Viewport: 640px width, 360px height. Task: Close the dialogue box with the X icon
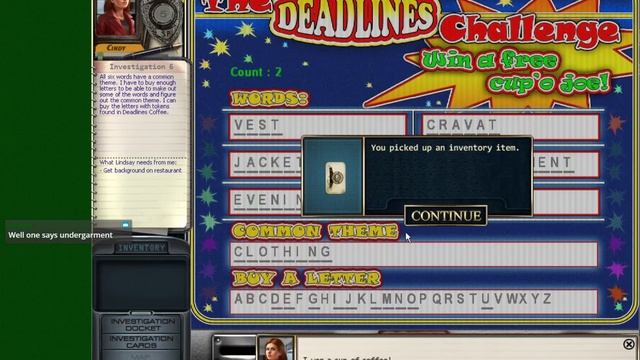click(x=629, y=344)
